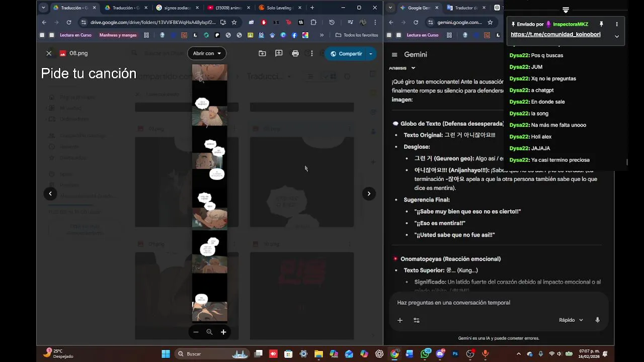Bookmark the Drive page with the star
Image resolution: width=644 pixels, height=362 pixels.
pyautogui.click(x=234, y=22)
